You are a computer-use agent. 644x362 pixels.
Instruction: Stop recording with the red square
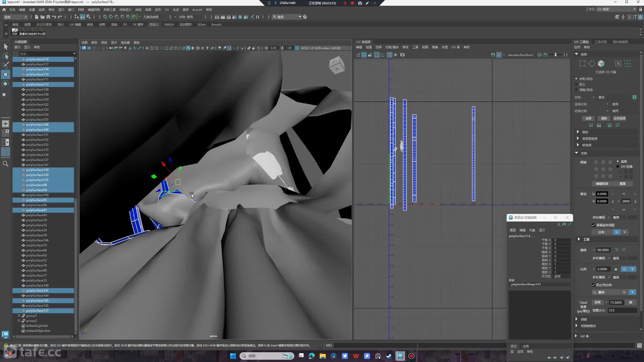pos(352,3)
